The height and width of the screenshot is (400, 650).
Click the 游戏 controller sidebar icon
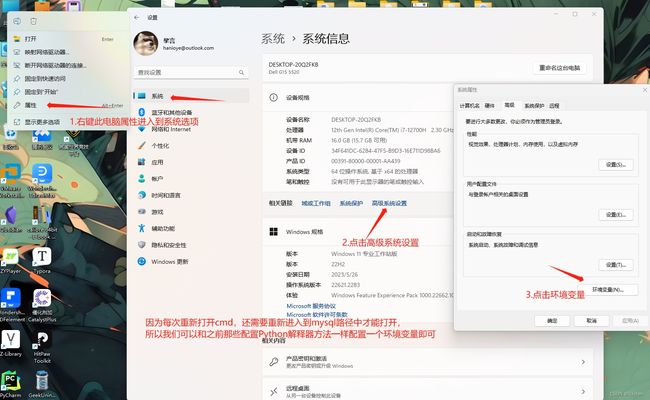click(x=142, y=211)
